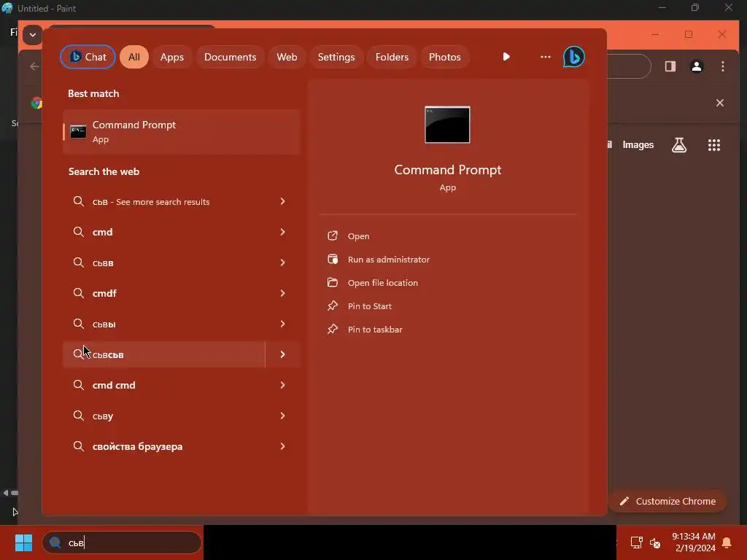The image size is (747, 560).
Task: Switch to Apps search filter
Action: (172, 57)
